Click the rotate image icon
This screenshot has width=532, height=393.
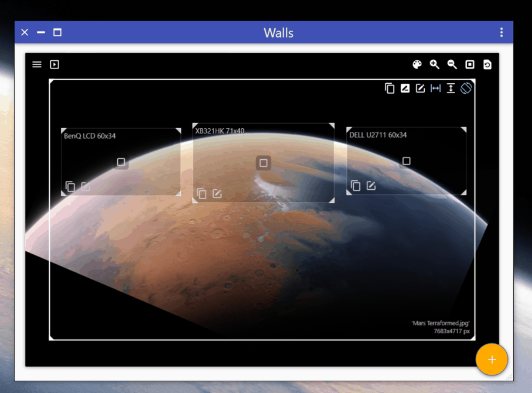pos(466,88)
